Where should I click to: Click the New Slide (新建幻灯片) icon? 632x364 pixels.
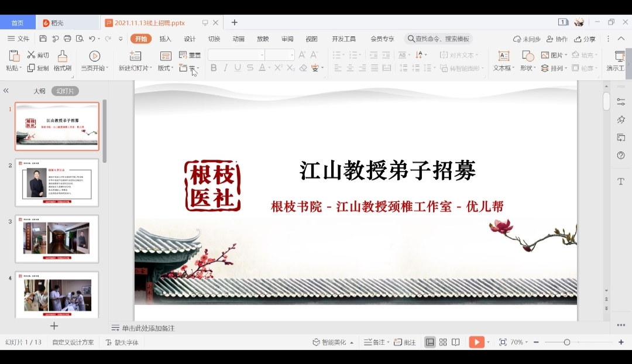135,56
